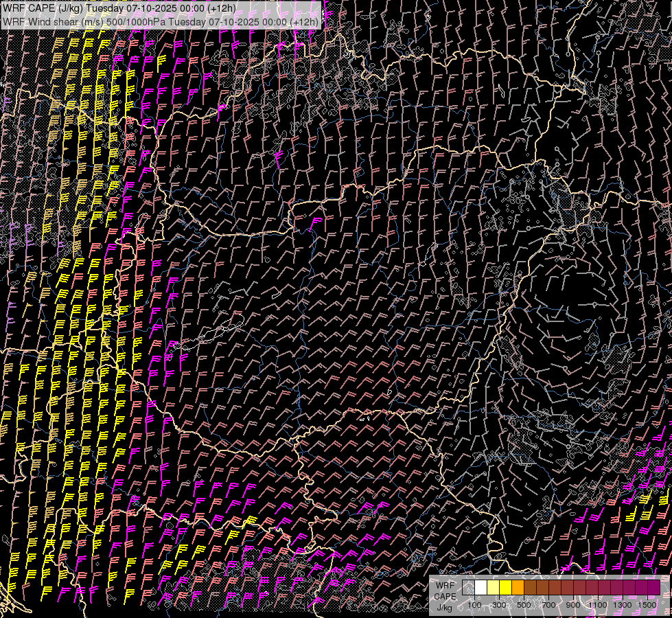The image size is (672, 618).
Task: Select the orange CAPE legend swatch
Action: pyautogui.click(x=518, y=588)
